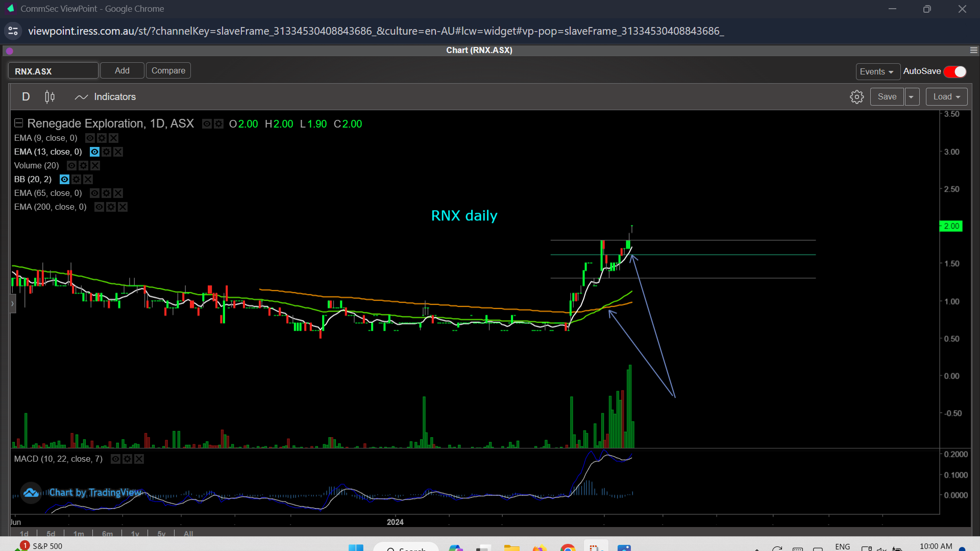This screenshot has height=551, width=980.
Task: Open the S&P 500 taskbar widget
Action: [39, 546]
